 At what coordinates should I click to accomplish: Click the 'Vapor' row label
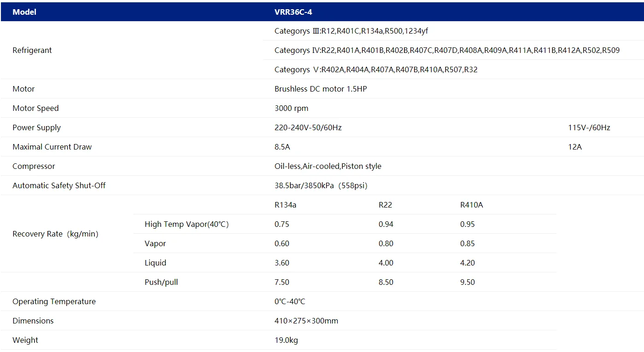155,243
